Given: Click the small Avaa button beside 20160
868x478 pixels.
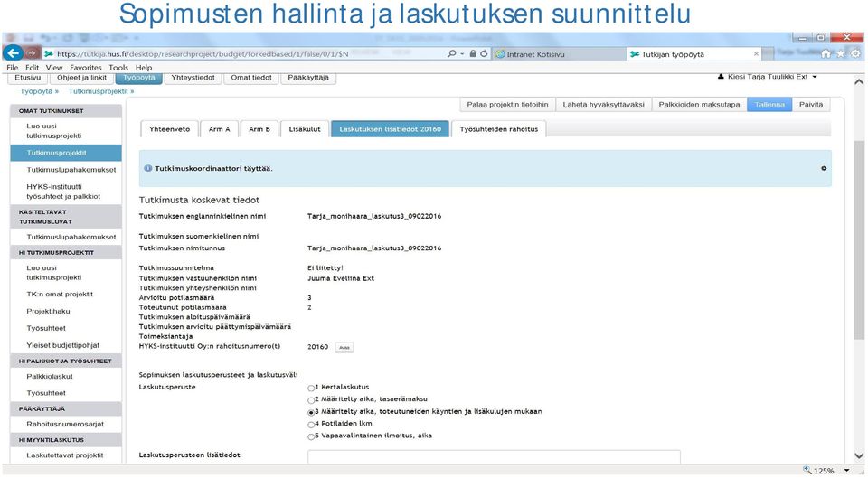Looking at the screenshot, I should tap(344, 348).
